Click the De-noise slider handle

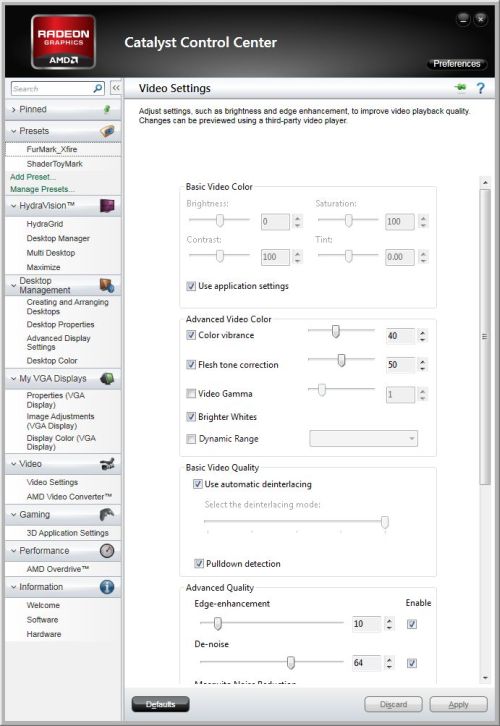290,663
